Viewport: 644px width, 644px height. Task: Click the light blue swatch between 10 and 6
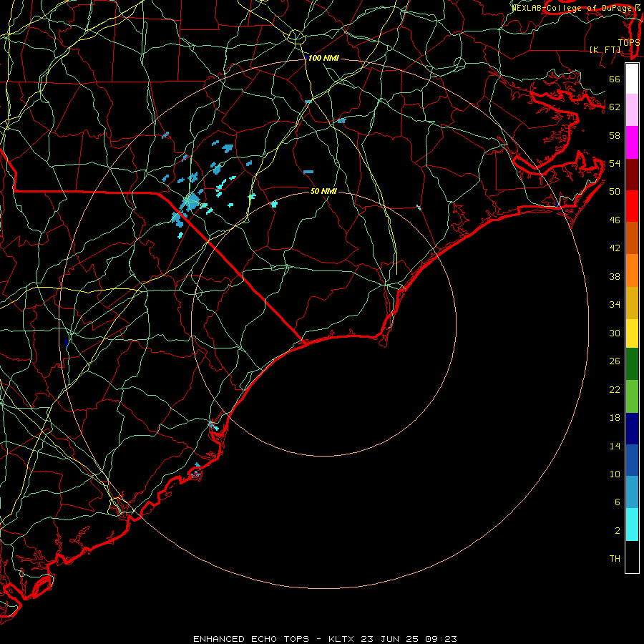coord(632,492)
